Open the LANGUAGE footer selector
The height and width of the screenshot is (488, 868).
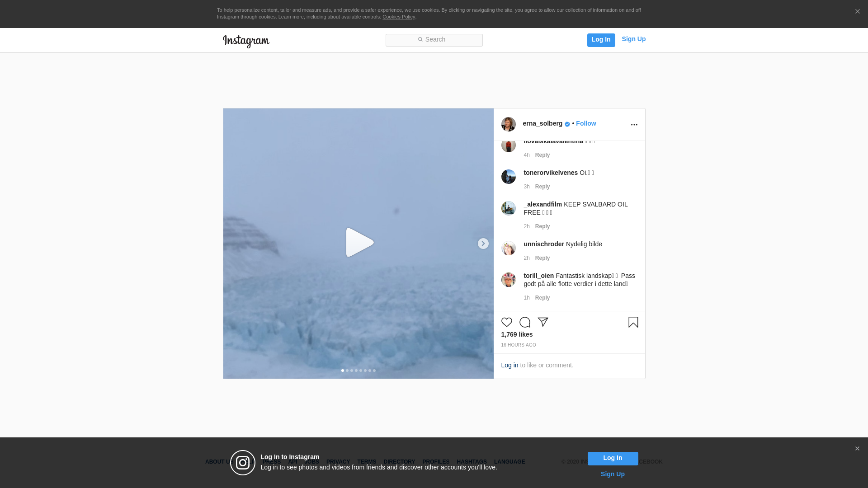point(509,462)
